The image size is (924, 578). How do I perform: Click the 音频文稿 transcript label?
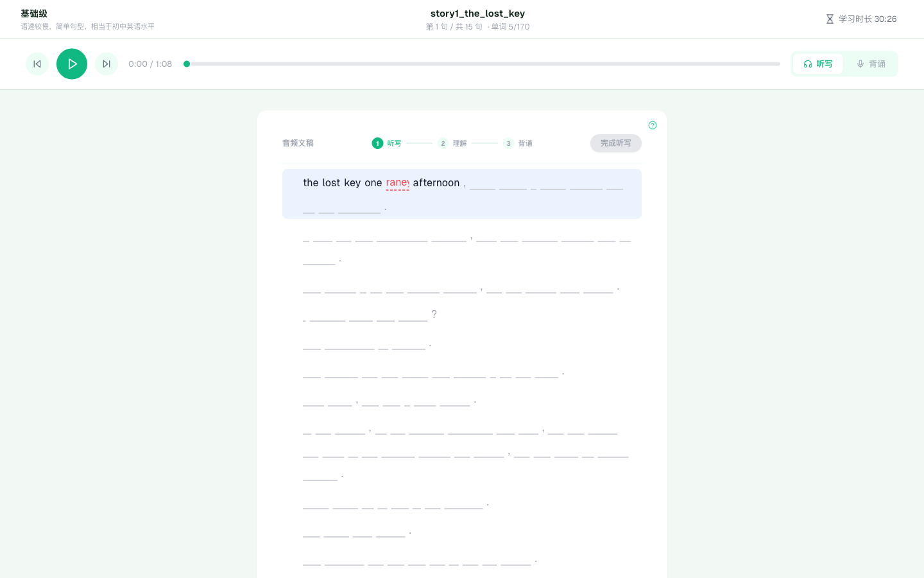click(x=298, y=143)
